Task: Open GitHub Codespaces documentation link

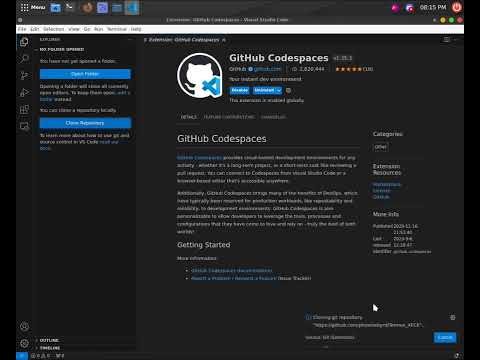Action: tap(232, 270)
